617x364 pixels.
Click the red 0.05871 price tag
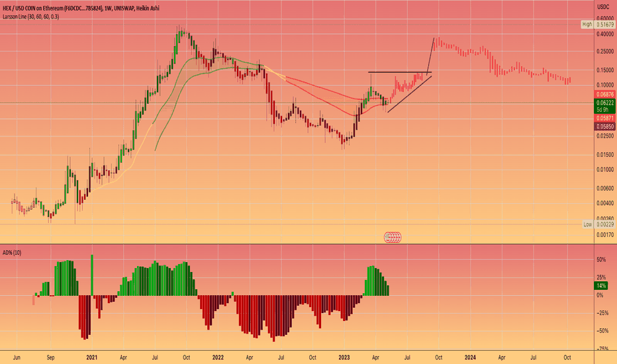pyautogui.click(x=605, y=118)
